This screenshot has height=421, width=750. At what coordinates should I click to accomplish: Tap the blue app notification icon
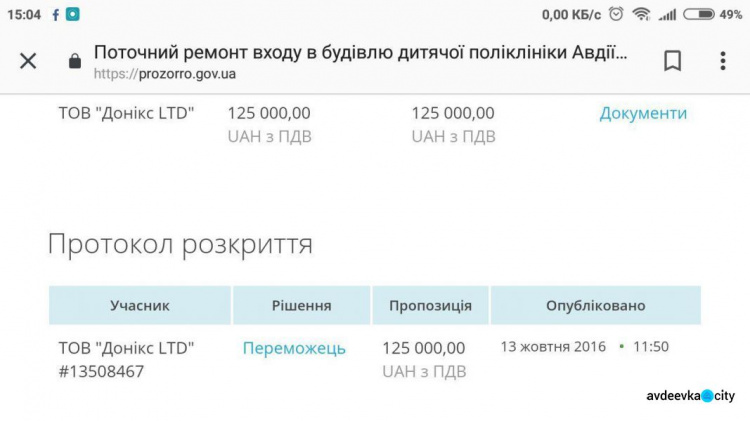tap(73, 14)
